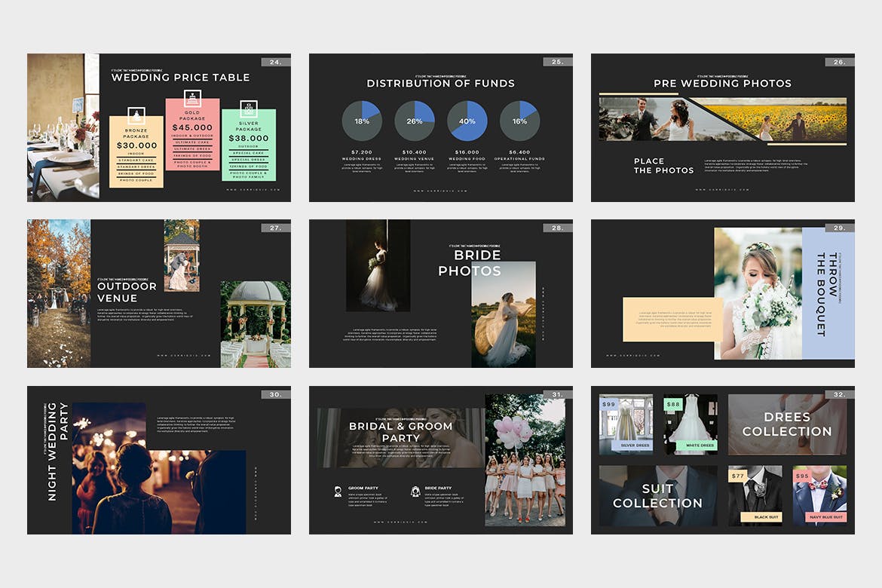The image size is (882, 588).
Task: Open the bridesmaids with balloons photo
Action: 525,460
